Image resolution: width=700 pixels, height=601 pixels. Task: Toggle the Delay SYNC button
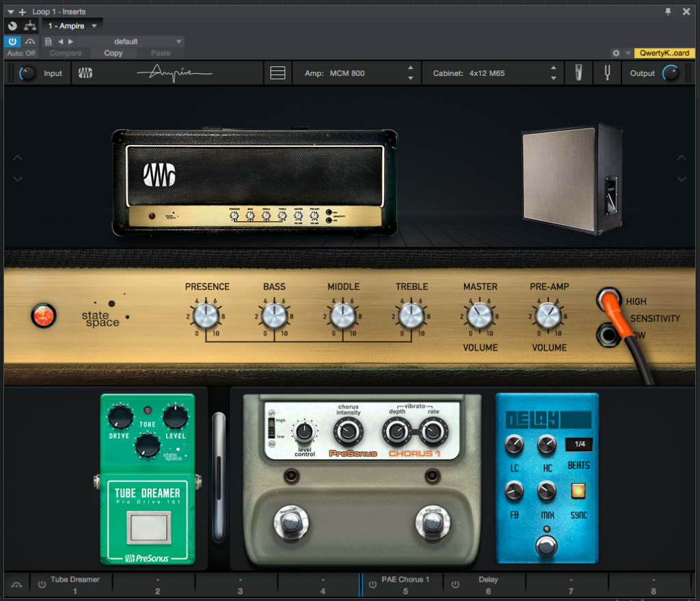pos(578,491)
